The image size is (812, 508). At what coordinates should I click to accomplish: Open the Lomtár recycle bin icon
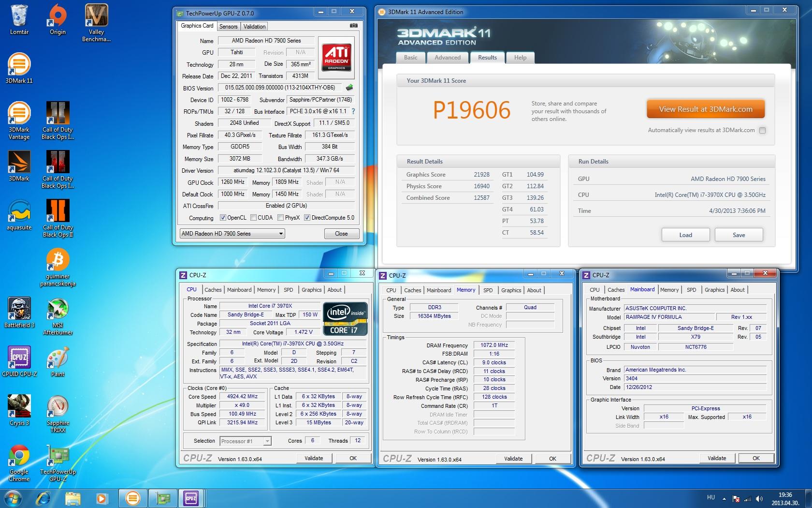(x=19, y=20)
